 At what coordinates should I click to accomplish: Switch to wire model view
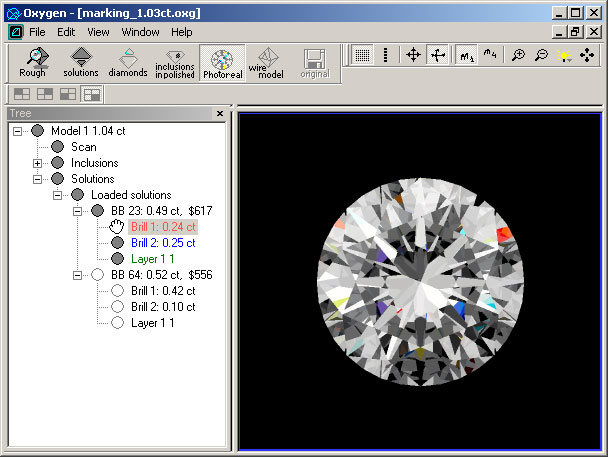pos(267,62)
